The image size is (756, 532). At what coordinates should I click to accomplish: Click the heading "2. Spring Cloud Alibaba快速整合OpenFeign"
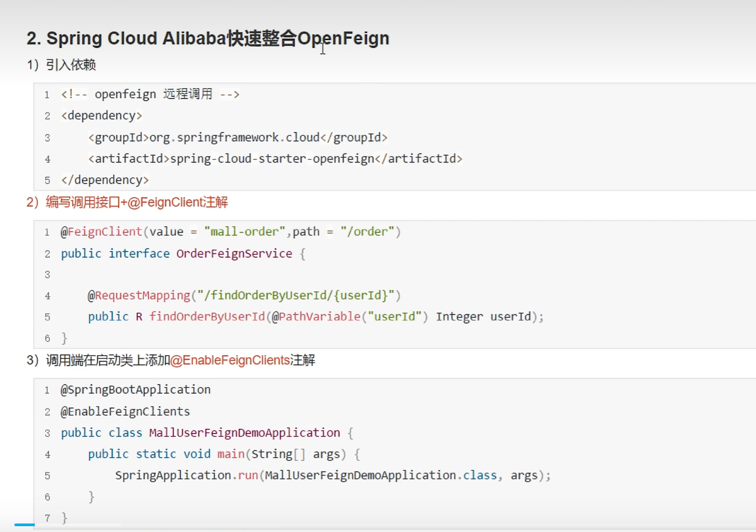(x=208, y=38)
